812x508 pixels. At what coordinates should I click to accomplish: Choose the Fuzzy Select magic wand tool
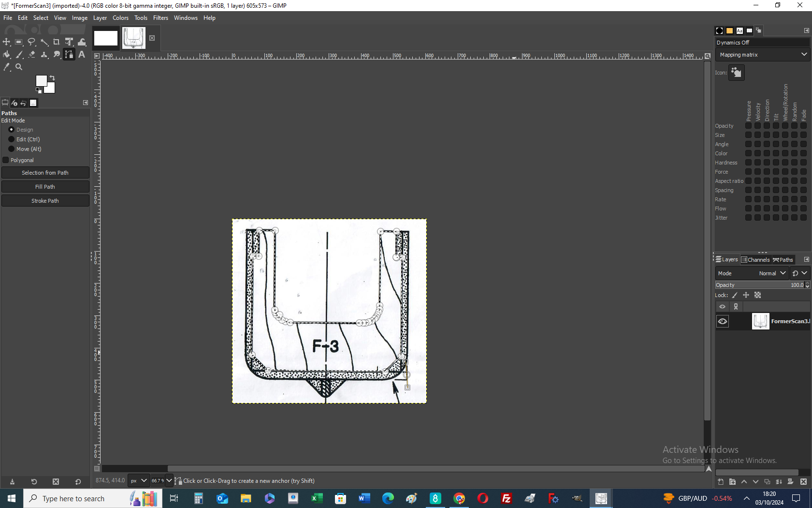44,42
